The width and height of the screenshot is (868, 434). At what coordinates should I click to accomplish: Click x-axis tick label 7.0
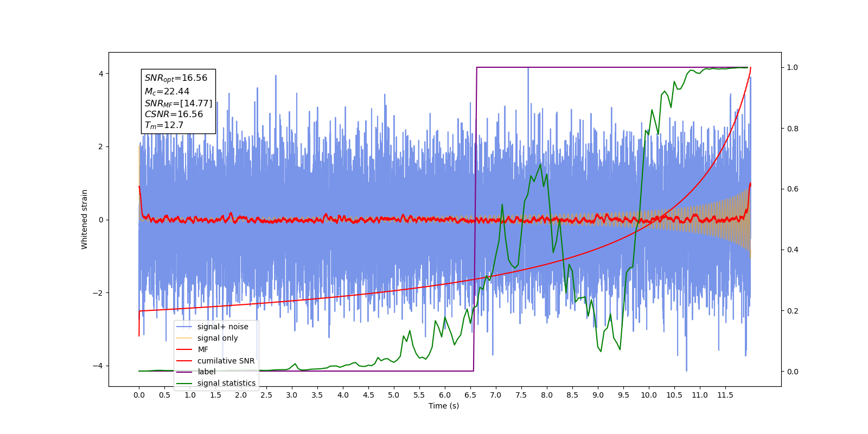[x=496, y=395]
